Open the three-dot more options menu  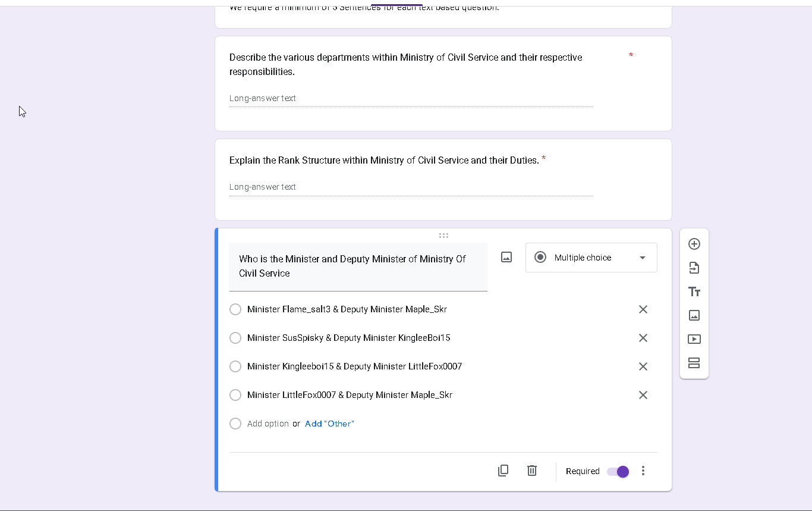[x=643, y=471]
